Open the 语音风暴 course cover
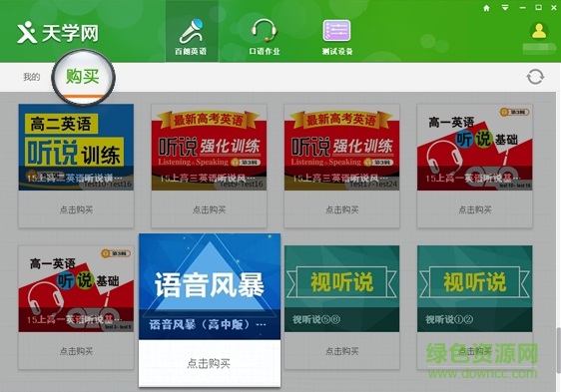Viewport: 561px width, 392px height. (210, 286)
